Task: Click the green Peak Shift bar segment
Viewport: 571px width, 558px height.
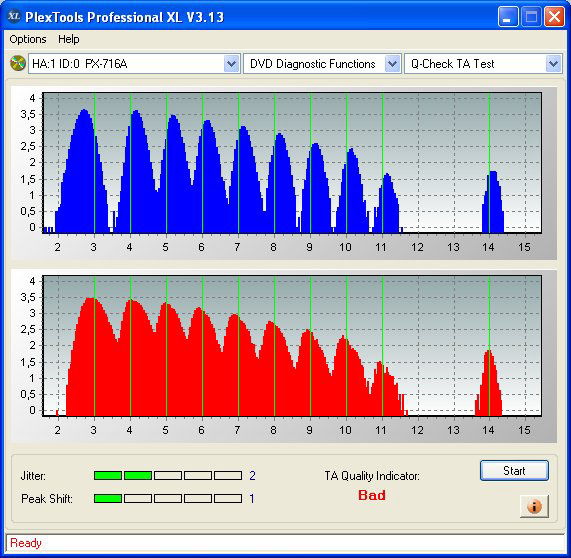Action: (108, 498)
